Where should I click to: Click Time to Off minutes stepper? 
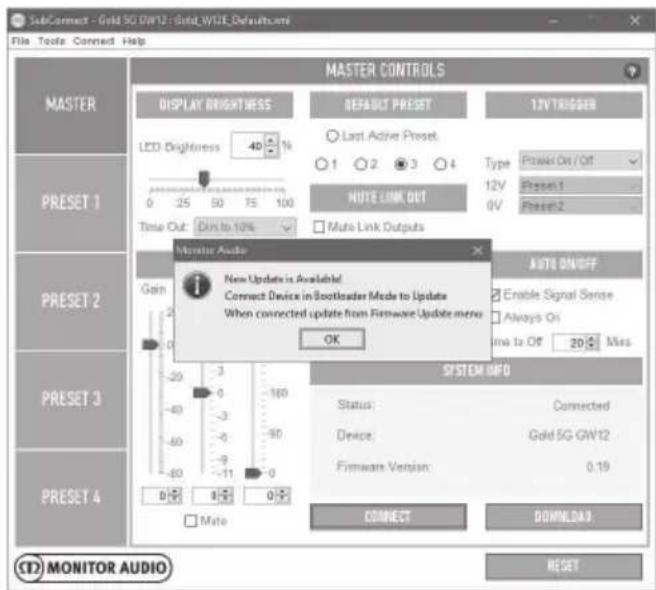point(592,343)
